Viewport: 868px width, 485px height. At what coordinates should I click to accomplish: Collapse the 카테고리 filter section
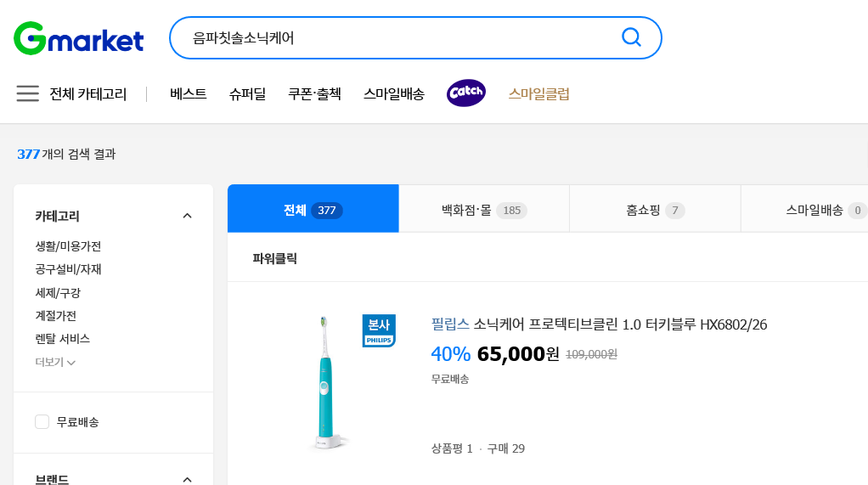188,216
